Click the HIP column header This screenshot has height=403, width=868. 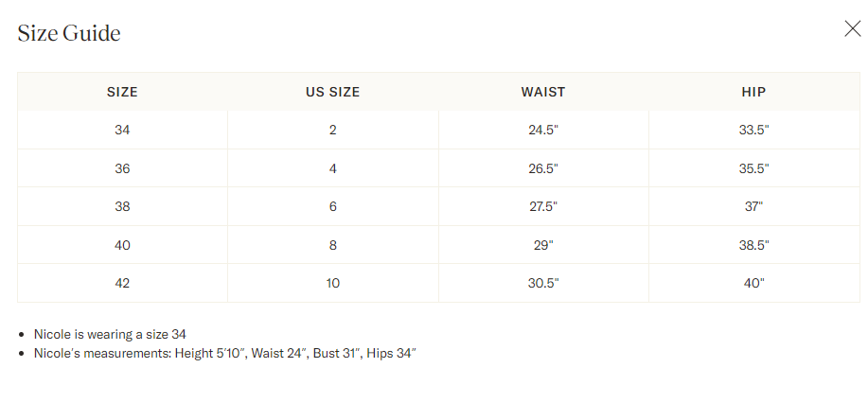(x=754, y=92)
